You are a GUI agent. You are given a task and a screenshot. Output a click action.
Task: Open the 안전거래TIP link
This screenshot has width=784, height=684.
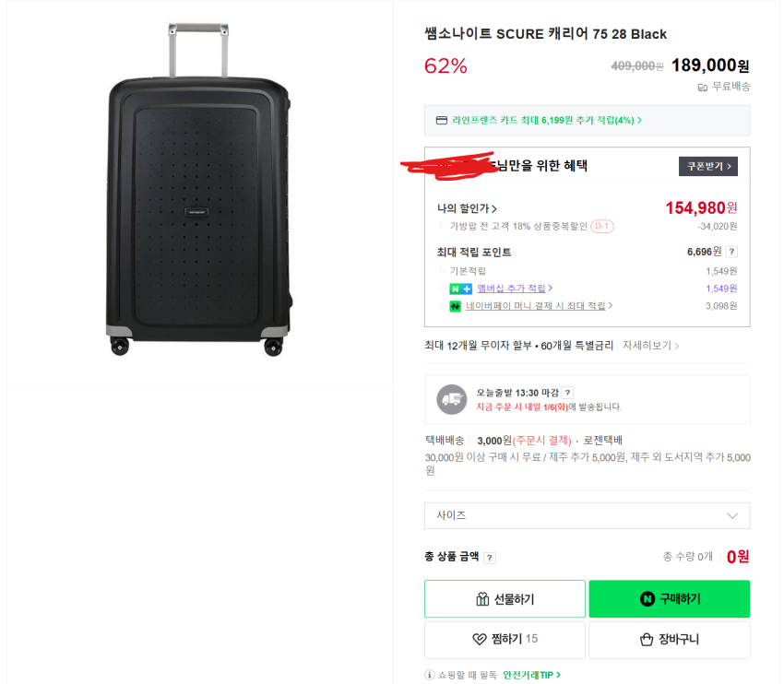(x=531, y=675)
